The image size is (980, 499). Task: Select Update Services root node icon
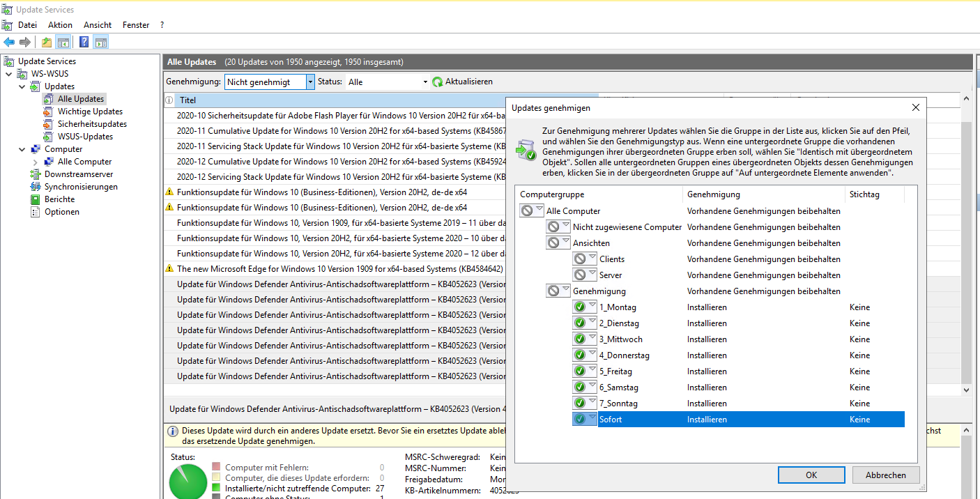coord(9,61)
